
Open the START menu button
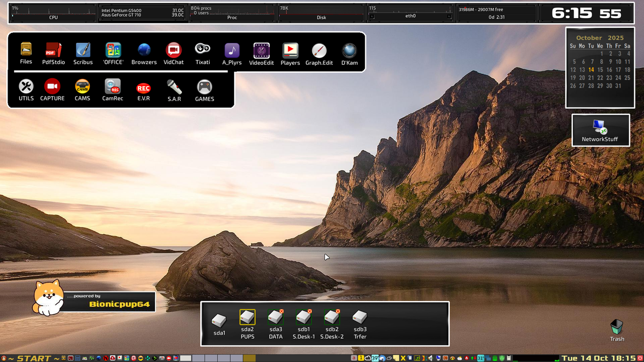pos(30,358)
